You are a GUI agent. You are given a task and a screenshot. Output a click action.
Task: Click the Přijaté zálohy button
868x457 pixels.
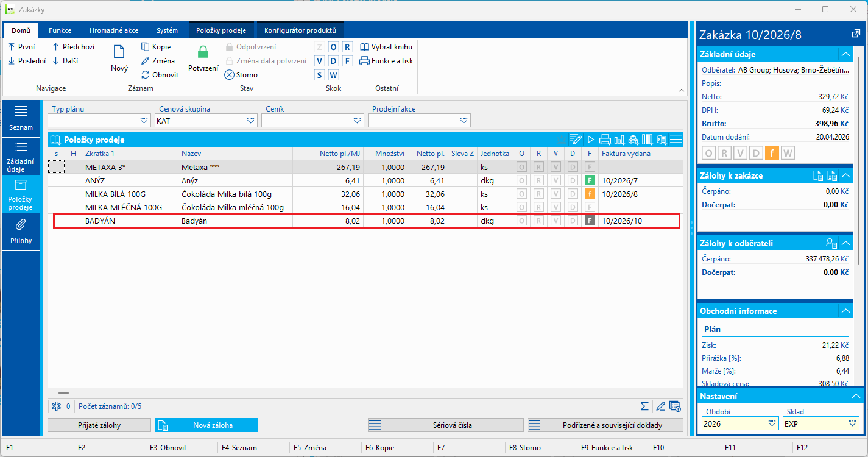[x=99, y=425]
